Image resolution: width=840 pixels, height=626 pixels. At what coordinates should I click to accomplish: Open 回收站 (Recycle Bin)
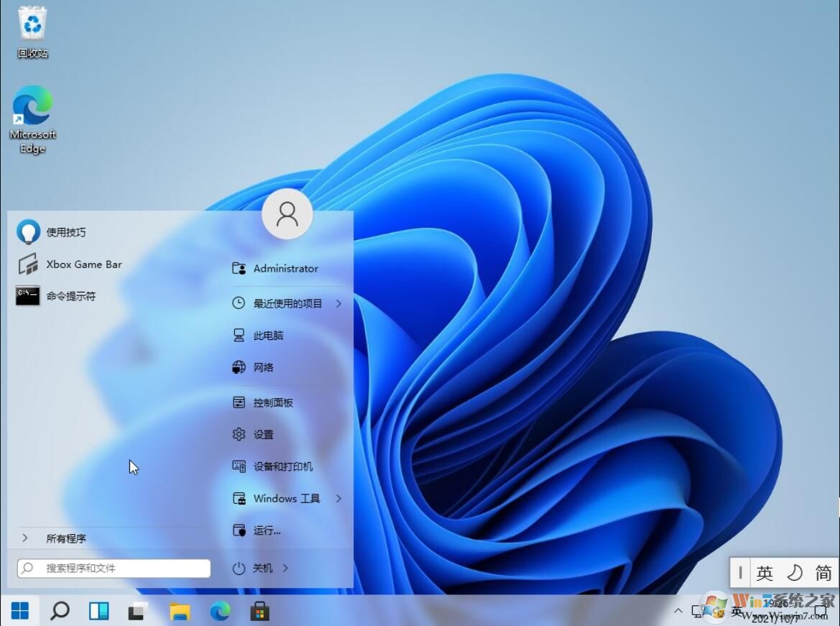[x=32, y=24]
